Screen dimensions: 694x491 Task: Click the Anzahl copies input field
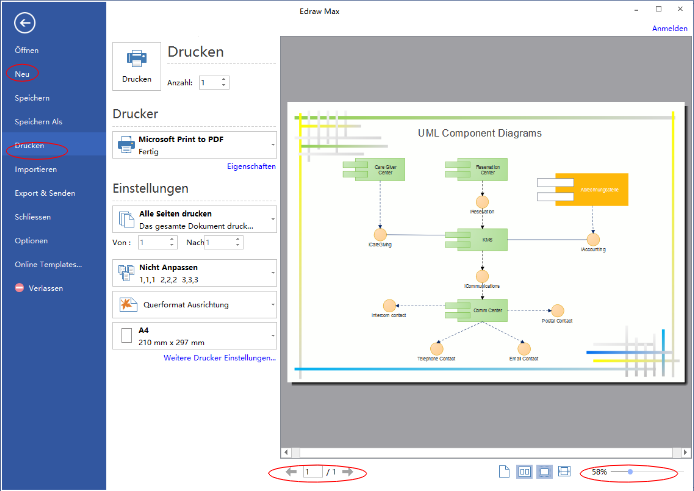coord(209,82)
